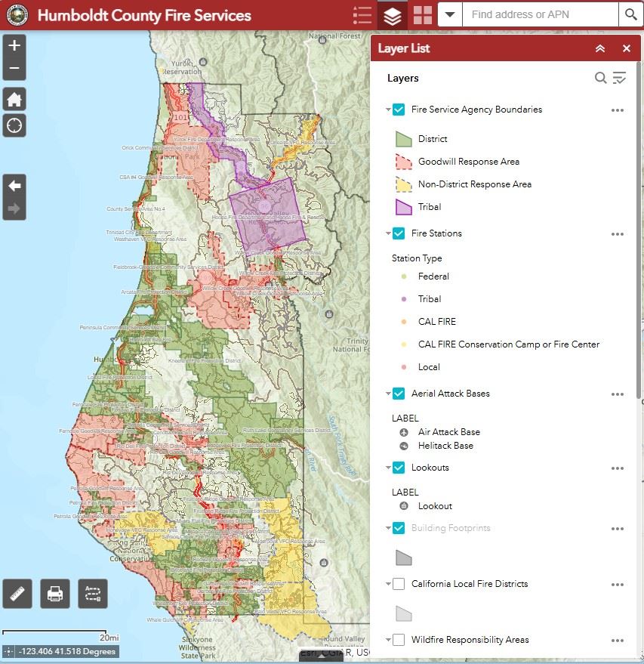Open the Layer List widget tab

tap(393, 15)
